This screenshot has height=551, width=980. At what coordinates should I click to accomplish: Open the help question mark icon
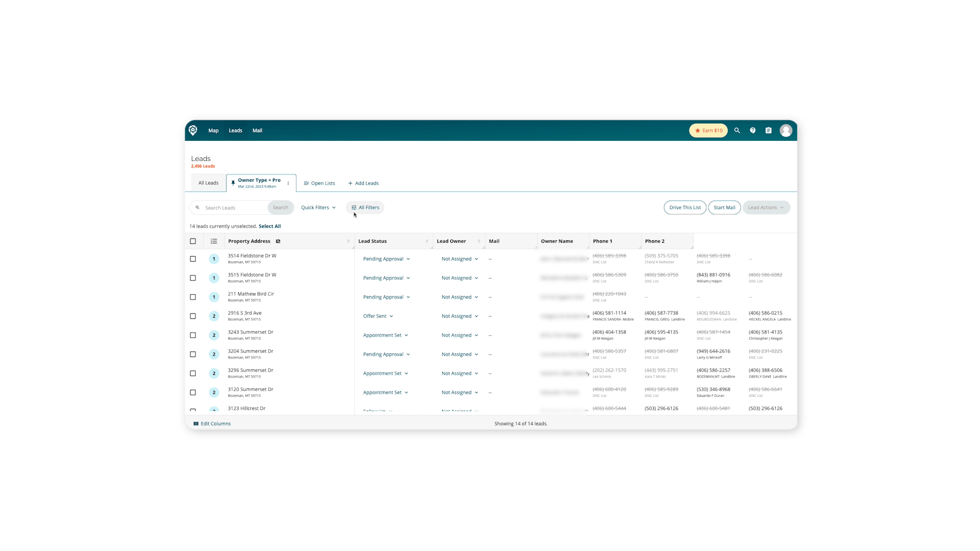point(752,131)
